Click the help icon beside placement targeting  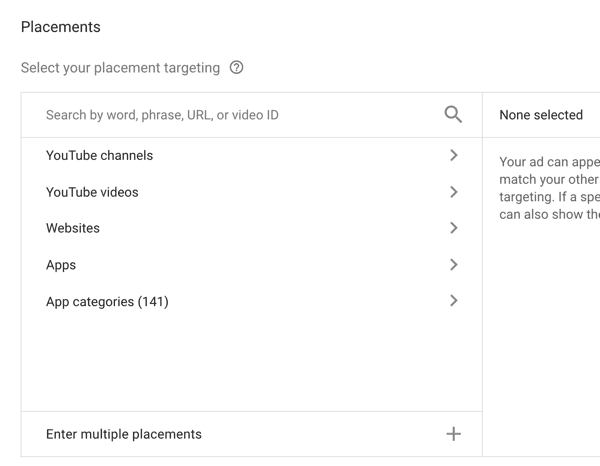click(236, 68)
